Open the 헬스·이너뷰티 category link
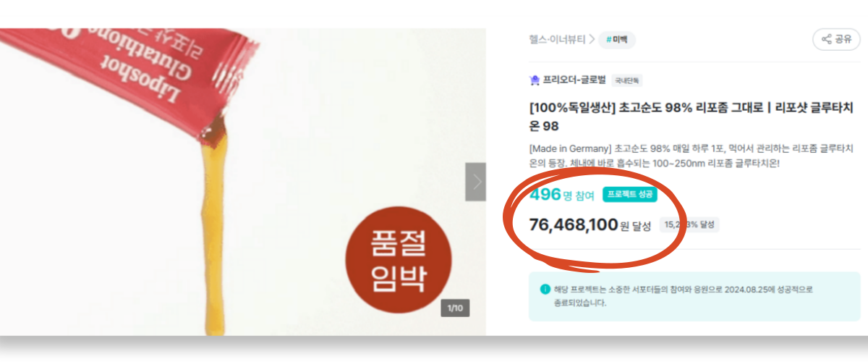This screenshot has width=868, height=362. click(x=557, y=40)
